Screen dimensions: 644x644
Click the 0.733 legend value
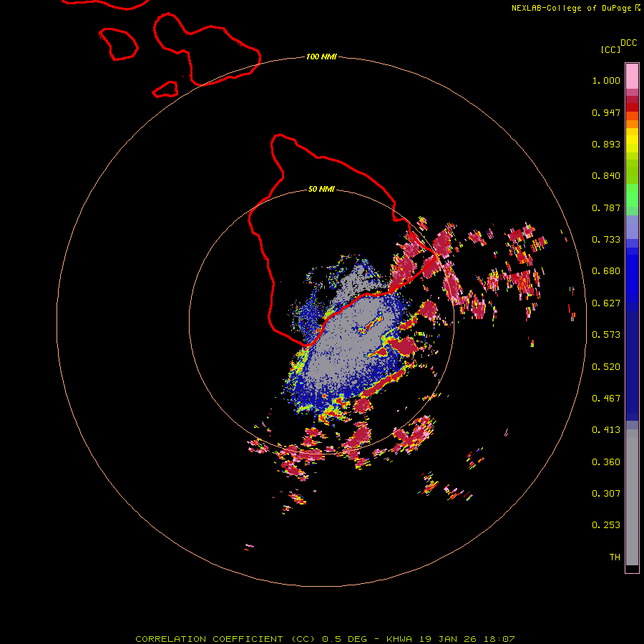pos(606,240)
